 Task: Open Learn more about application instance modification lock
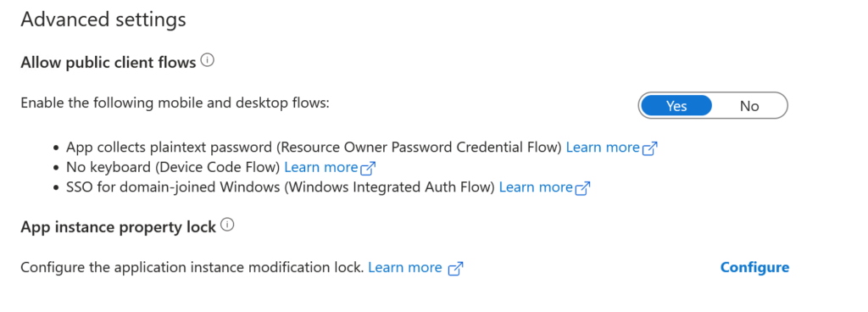point(405,268)
